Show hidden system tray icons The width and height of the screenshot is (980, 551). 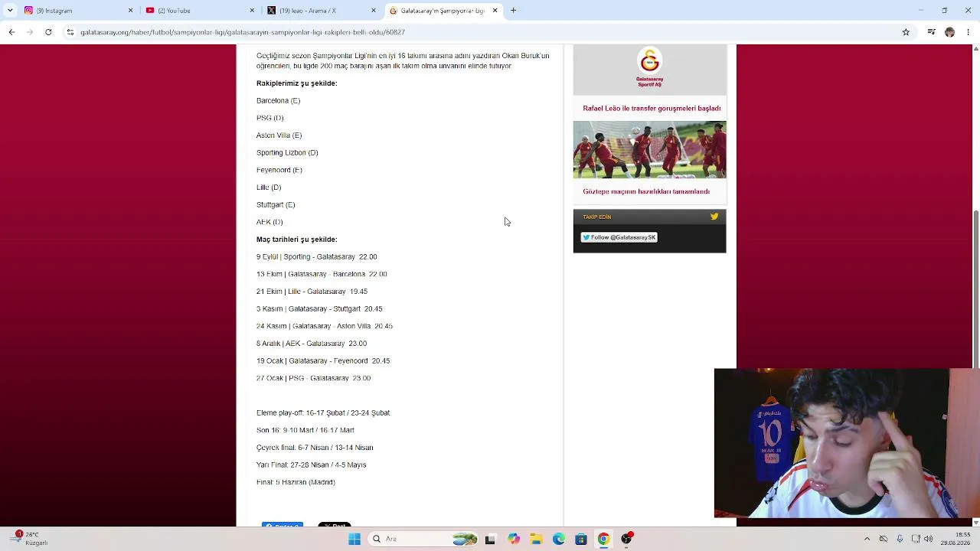867,539
